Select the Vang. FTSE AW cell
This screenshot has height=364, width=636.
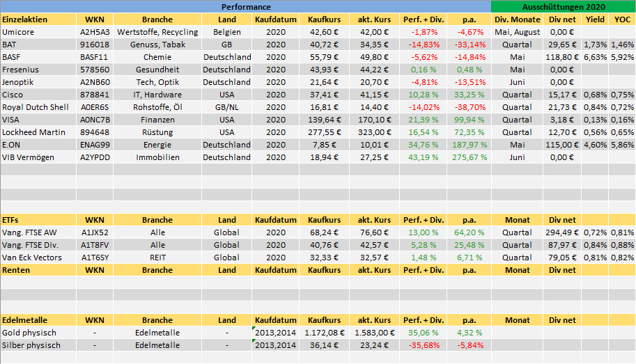[38, 232]
